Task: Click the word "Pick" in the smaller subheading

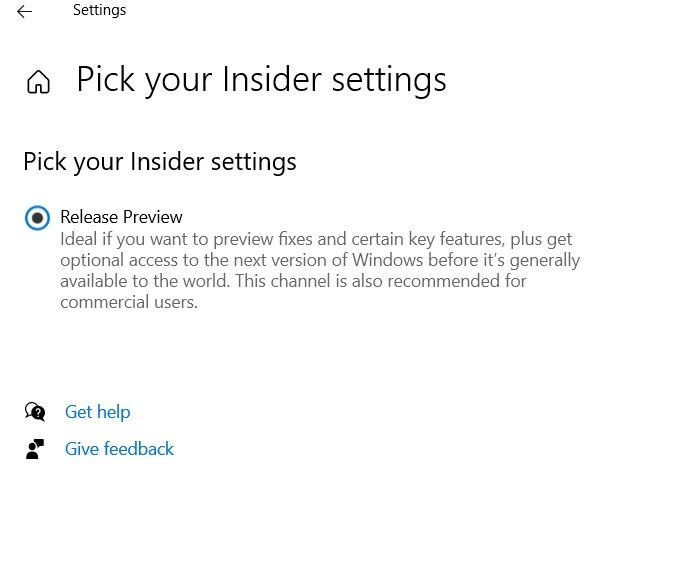Action: (44, 161)
